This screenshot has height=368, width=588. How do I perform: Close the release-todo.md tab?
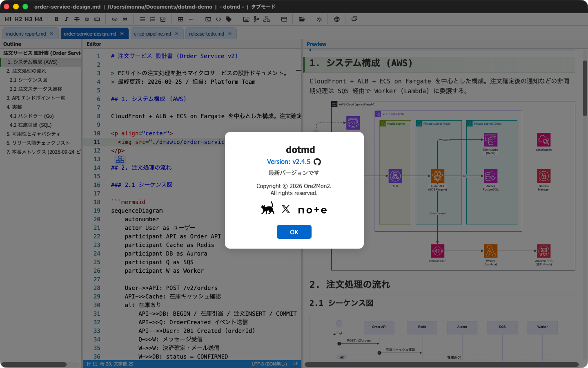tap(230, 34)
